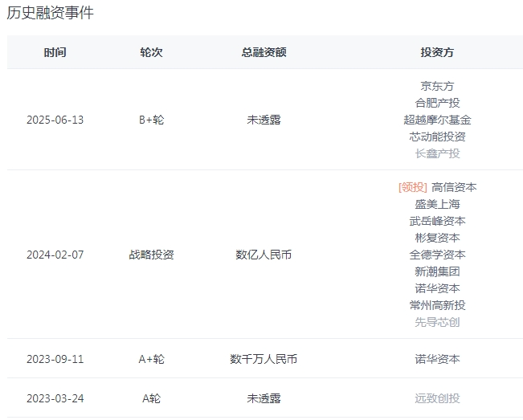Open investor 新潮集团
The image size is (523, 420).
(x=437, y=271)
